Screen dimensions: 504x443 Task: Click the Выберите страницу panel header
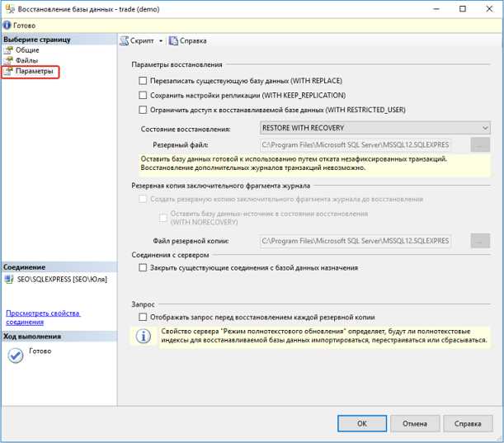59,40
